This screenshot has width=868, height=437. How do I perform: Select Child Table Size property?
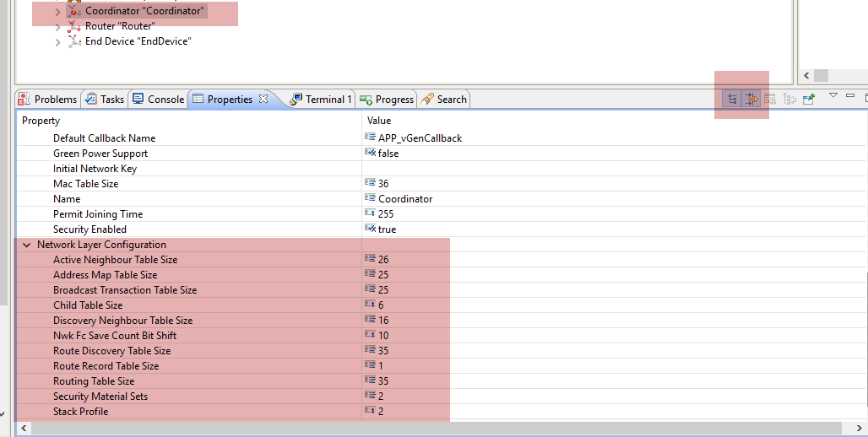pos(88,305)
